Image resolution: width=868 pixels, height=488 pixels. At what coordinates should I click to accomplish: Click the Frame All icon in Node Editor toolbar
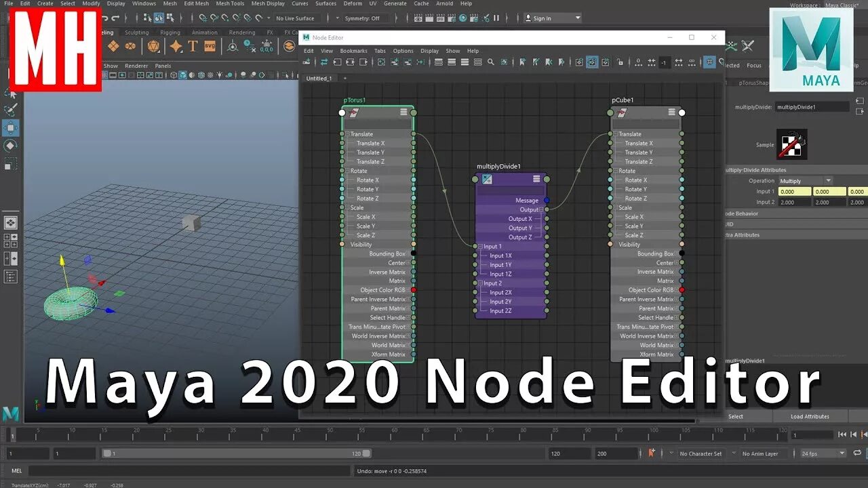pos(382,62)
